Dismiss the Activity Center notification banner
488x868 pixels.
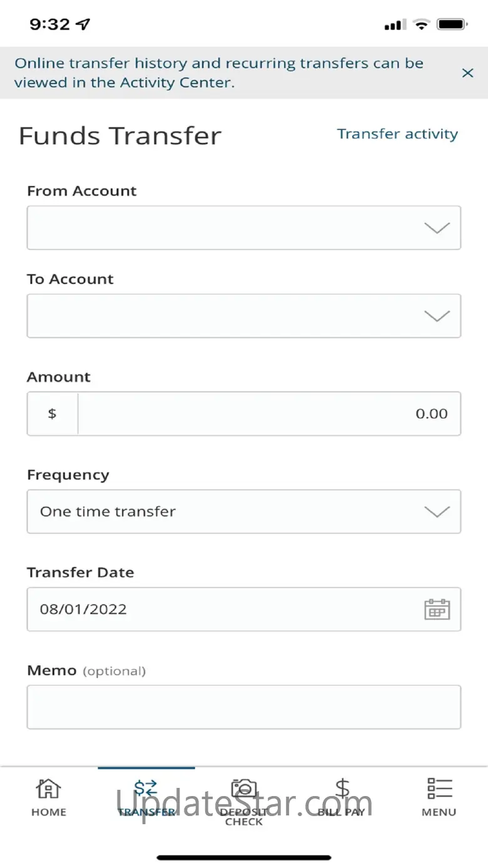click(x=467, y=73)
